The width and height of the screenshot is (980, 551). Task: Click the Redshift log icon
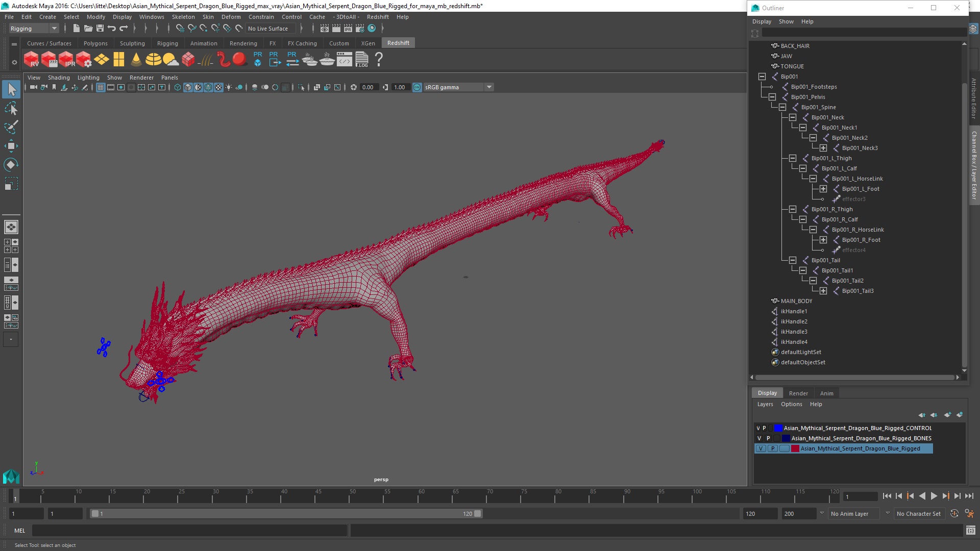click(362, 60)
